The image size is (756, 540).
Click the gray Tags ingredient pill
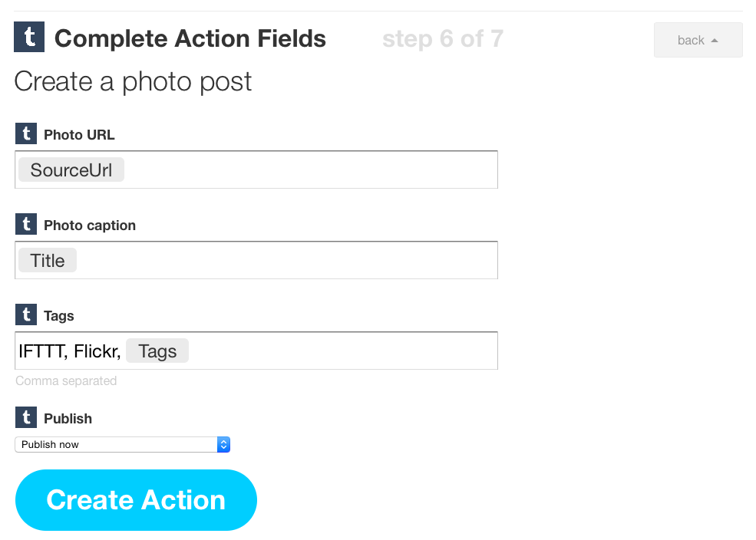pos(157,351)
